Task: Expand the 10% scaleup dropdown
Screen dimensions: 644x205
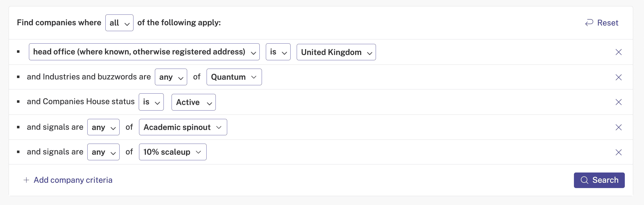Action: (x=173, y=152)
